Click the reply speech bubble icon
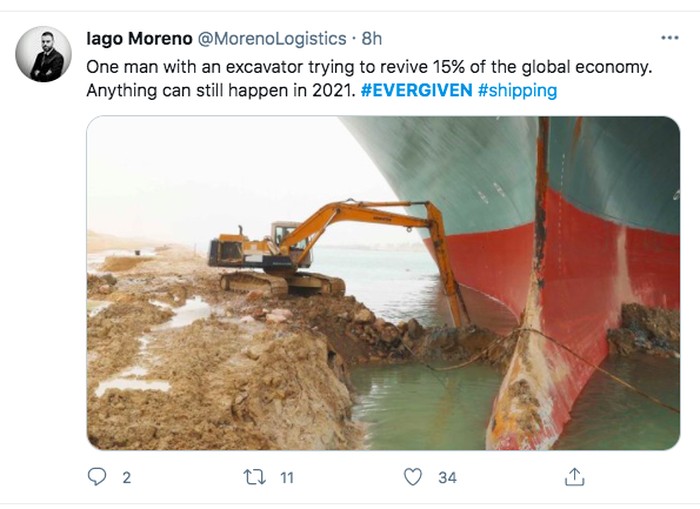This screenshot has height=509, width=700. click(97, 477)
